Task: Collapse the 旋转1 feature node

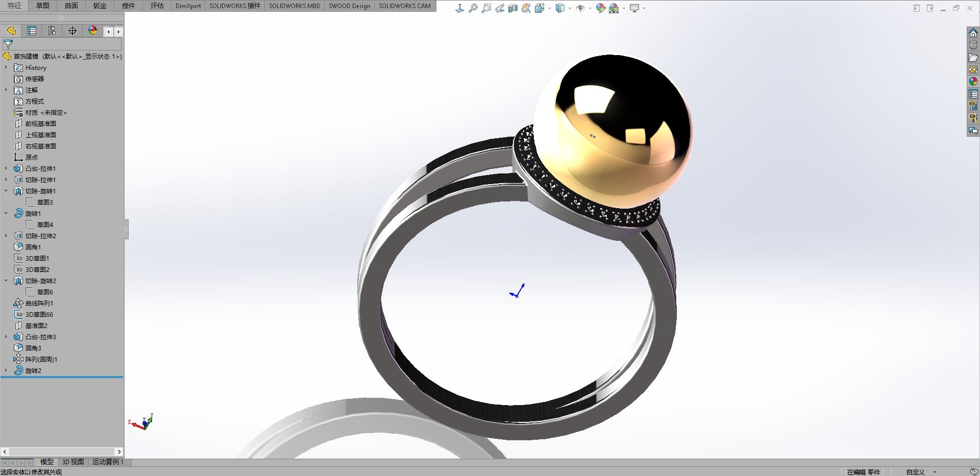Action: click(6, 213)
